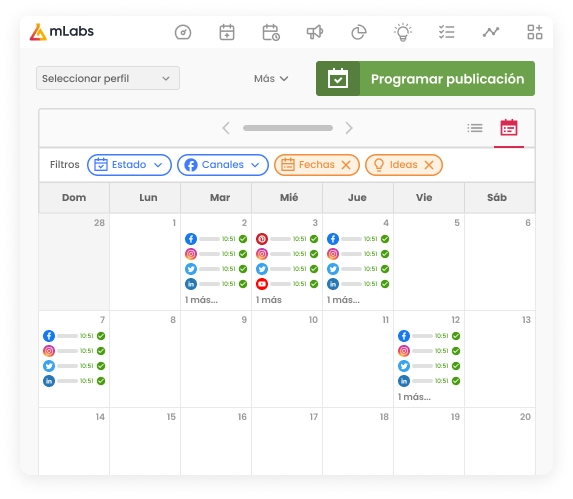Open Facebook post on day 7

click(x=74, y=336)
